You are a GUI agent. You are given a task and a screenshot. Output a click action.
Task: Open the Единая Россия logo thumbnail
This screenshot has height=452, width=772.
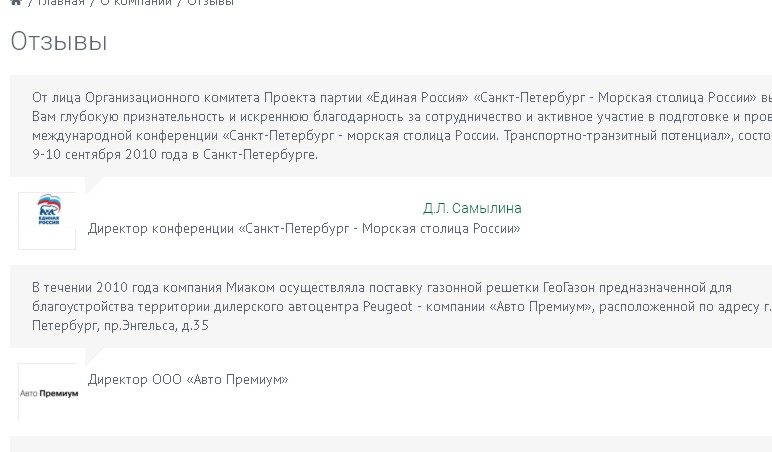(47, 221)
